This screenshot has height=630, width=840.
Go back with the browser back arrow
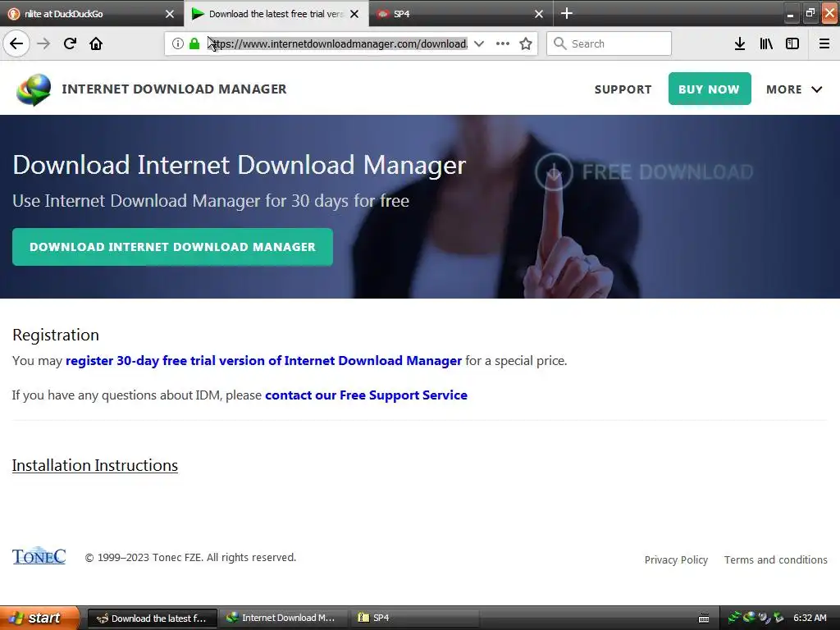(x=16, y=43)
